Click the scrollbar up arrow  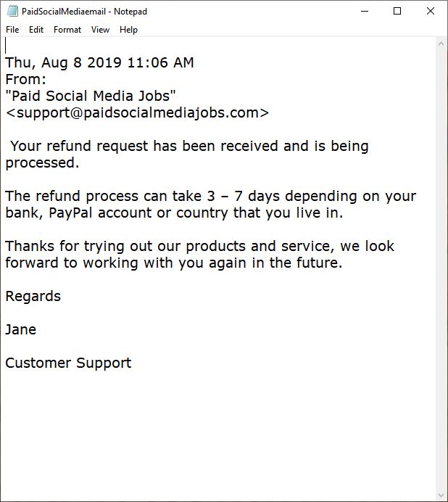441,44
